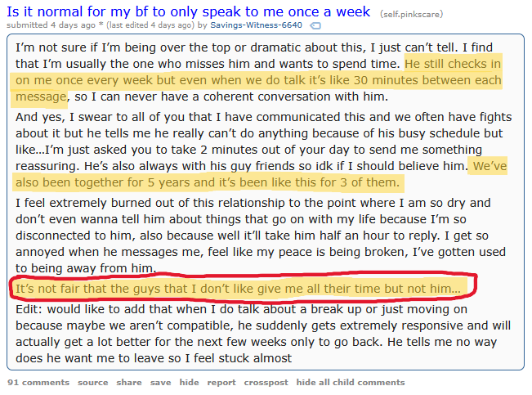
Task: Open the self.pinkscare subreddit link
Action: pyautogui.click(x=414, y=12)
